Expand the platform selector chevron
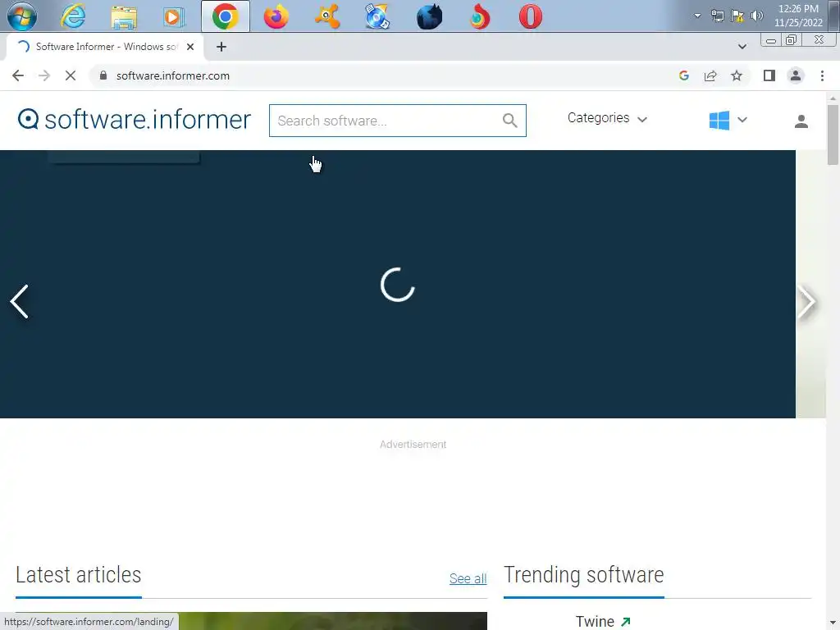Image resolution: width=840 pixels, height=630 pixels. click(742, 120)
